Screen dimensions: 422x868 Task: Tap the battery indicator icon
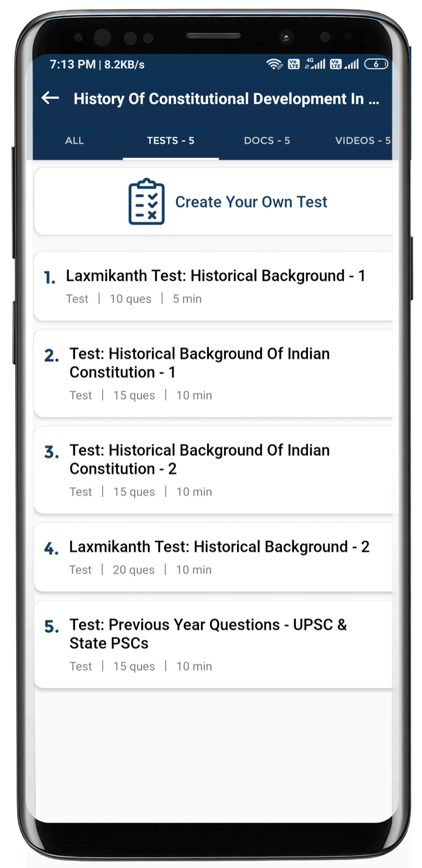(376, 64)
